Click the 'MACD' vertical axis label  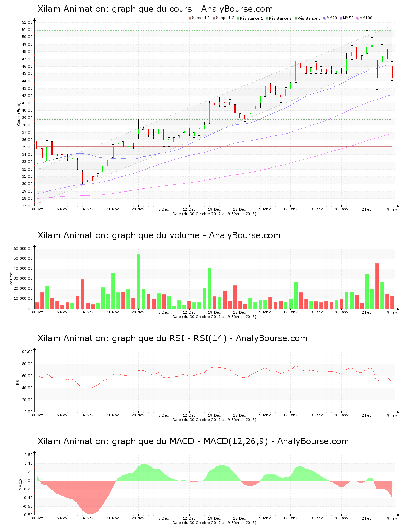coord(21,485)
